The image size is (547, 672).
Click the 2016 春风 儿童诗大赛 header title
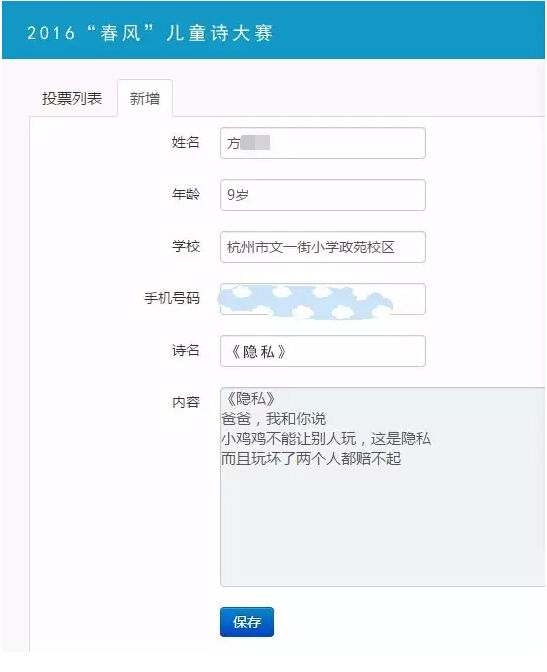tap(150, 33)
